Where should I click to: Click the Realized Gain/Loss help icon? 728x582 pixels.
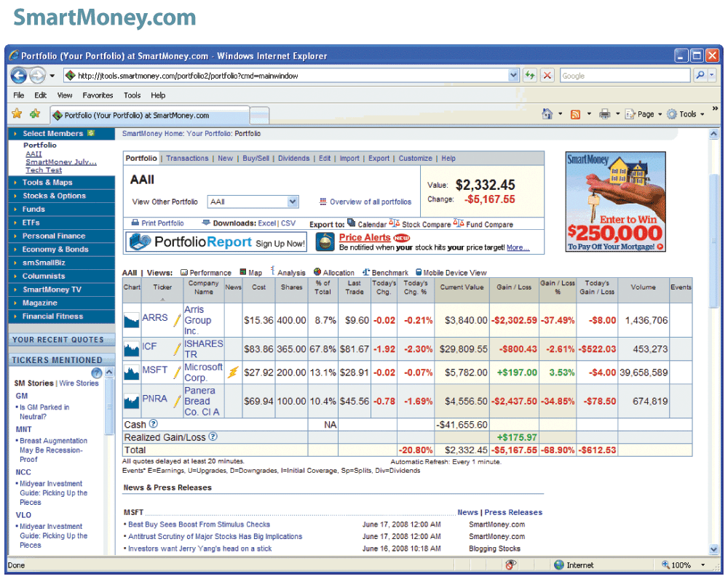pyautogui.click(x=213, y=436)
